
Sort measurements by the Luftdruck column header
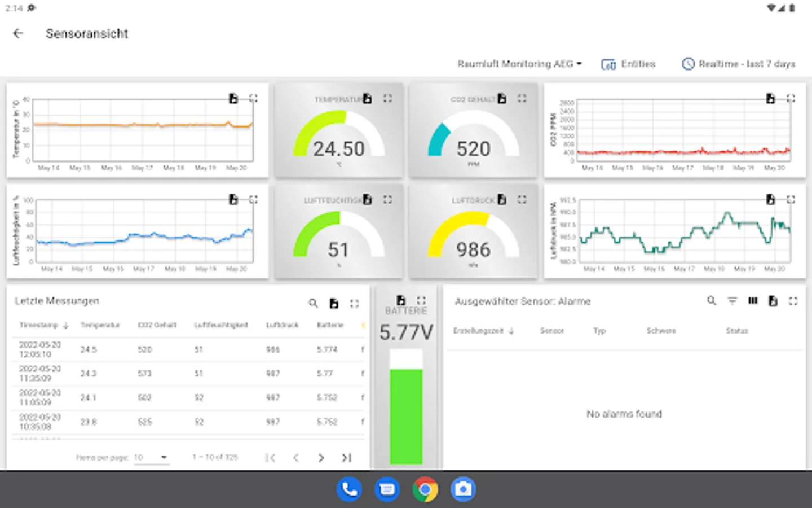point(283,325)
